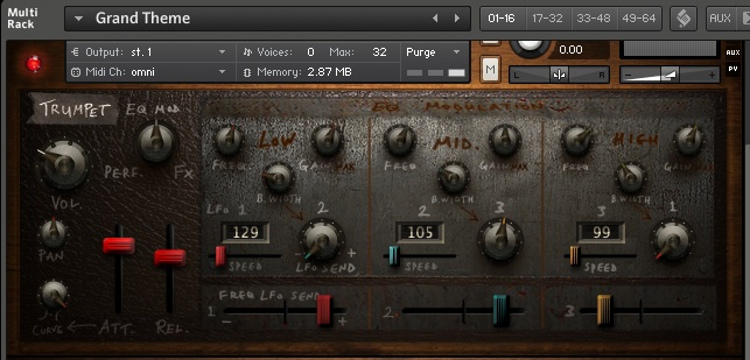Toggle the small AUX side button
Image resolution: width=750 pixels, height=360 pixels.
pos(732,53)
